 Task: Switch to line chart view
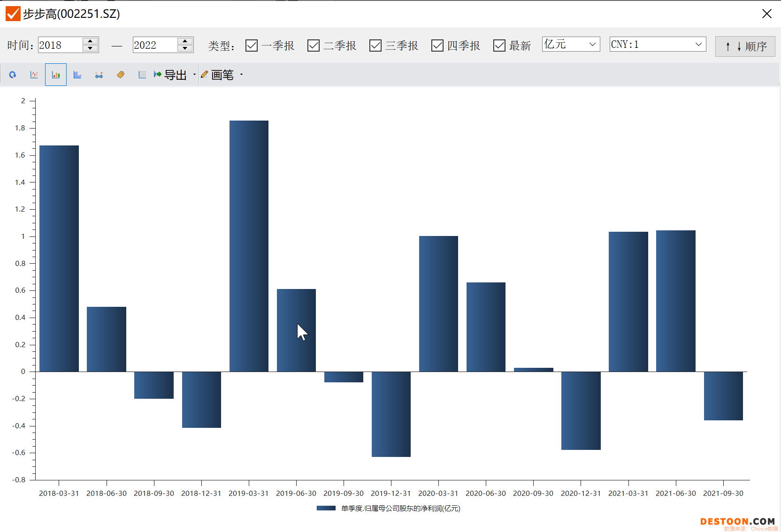tap(34, 75)
